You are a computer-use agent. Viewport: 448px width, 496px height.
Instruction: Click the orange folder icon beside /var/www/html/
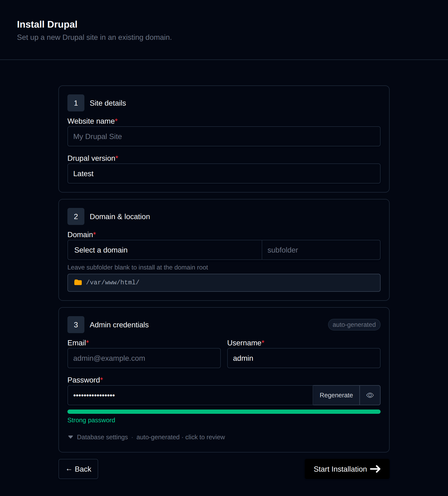[78, 282]
